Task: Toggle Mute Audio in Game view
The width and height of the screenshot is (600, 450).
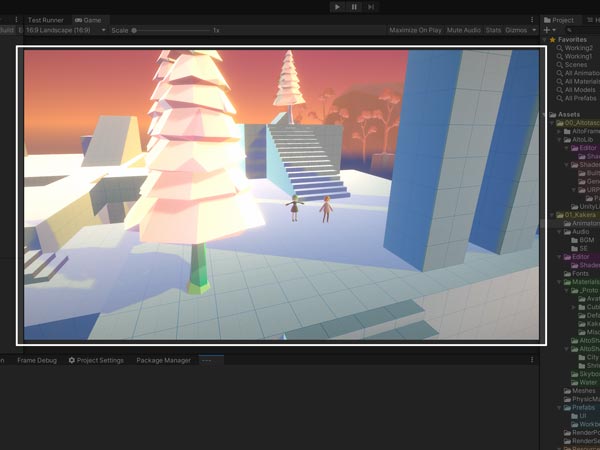Action: (464, 30)
